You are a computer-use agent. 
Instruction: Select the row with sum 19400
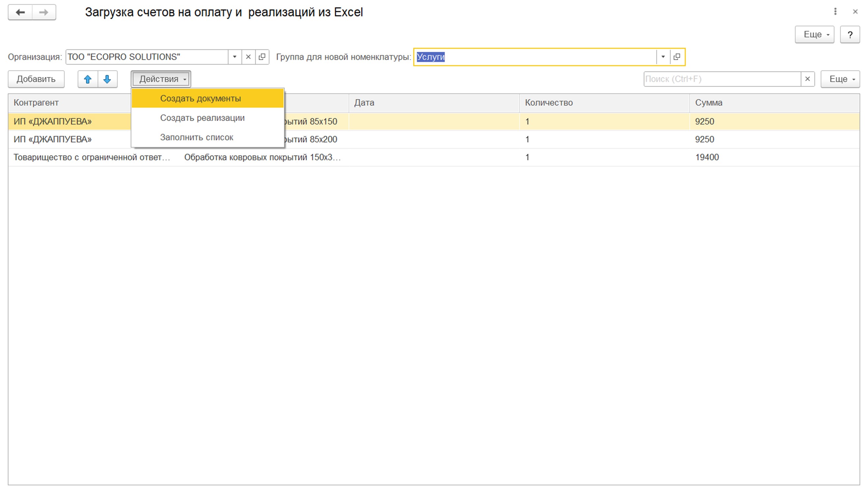(434, 158)
